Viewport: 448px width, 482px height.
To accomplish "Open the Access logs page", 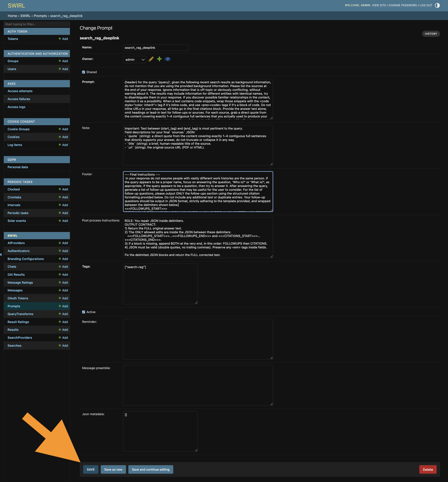I will tap(16, 107).
